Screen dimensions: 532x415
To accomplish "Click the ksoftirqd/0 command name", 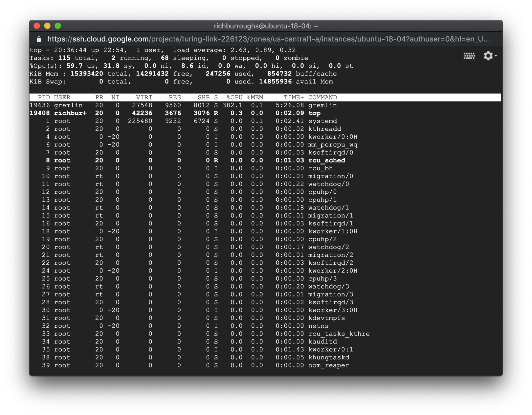I will coord(331,153).
